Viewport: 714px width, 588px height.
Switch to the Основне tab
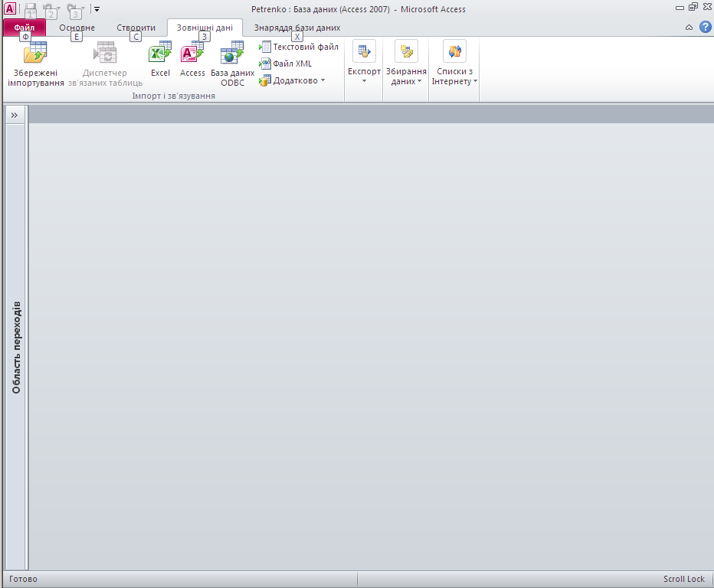77,28
